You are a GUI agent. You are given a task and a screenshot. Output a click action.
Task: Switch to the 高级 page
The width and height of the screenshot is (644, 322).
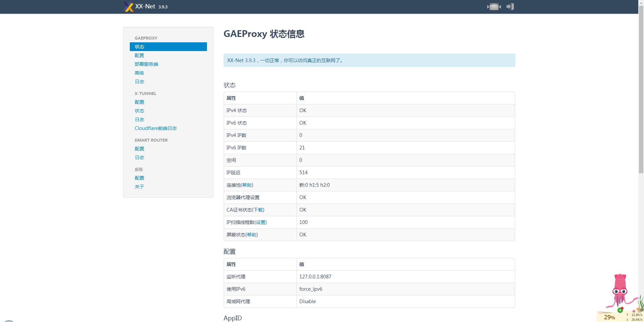pyautogui.click(x=139, y=73)
